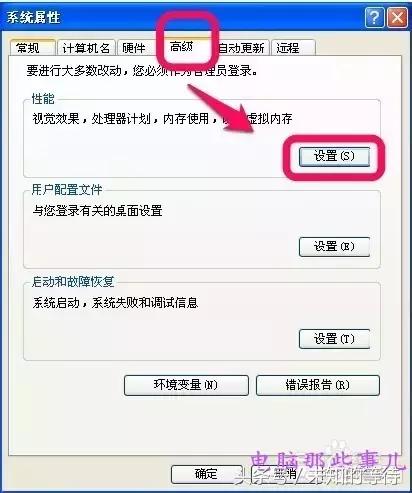
Task: Click 设置(S) under 性能 section
Action: 334,156
